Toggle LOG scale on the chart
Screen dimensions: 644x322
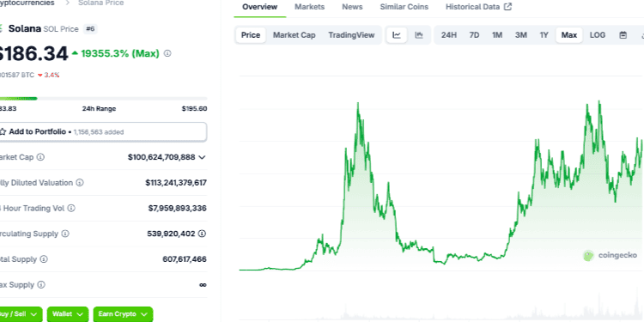(x=598, y=35)
